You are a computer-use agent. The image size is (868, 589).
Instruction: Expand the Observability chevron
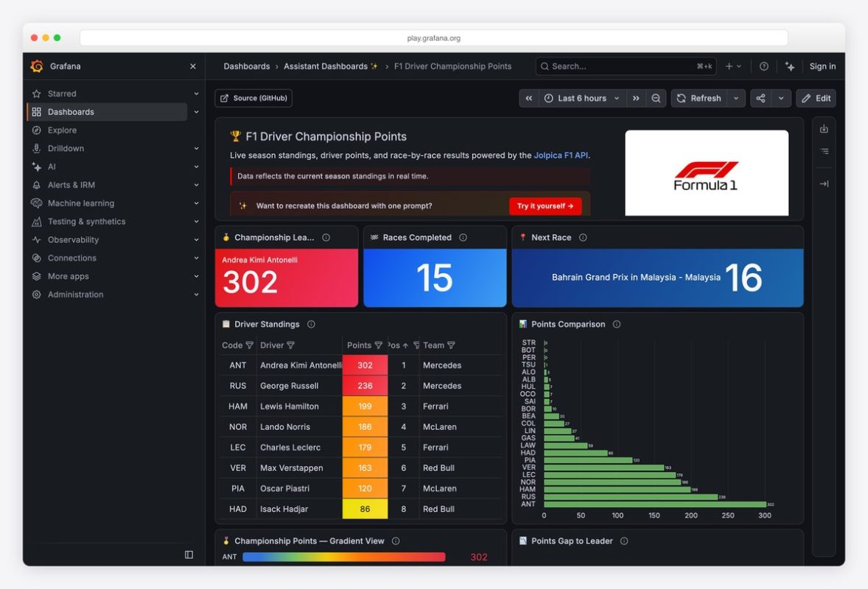197,239
